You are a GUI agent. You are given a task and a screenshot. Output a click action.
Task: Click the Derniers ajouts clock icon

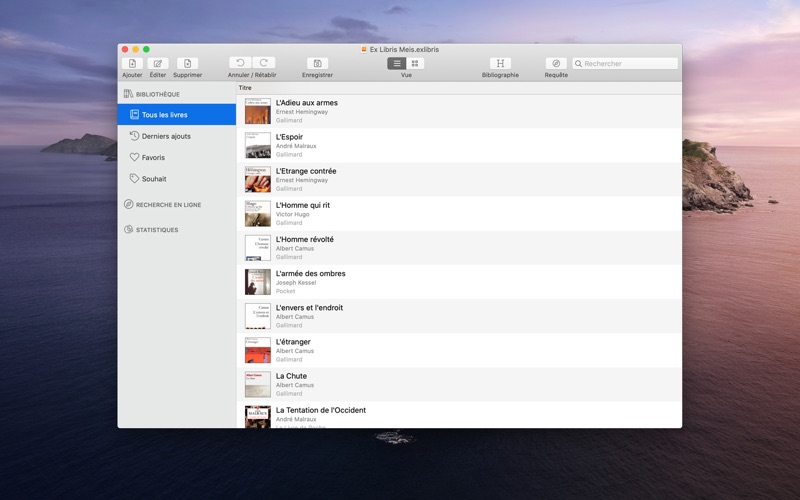pyautogui.click(x=134, y=136)
